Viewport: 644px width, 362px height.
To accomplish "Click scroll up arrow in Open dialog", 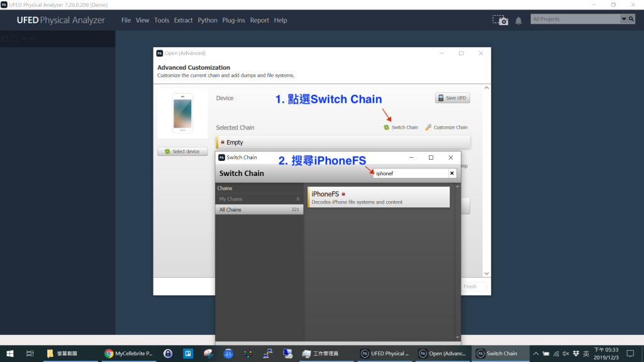I will pyautogui.click(x=486, y=88).
